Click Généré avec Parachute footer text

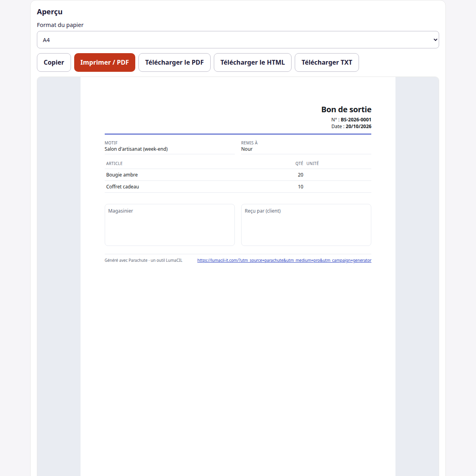click(x=144, y=261)
